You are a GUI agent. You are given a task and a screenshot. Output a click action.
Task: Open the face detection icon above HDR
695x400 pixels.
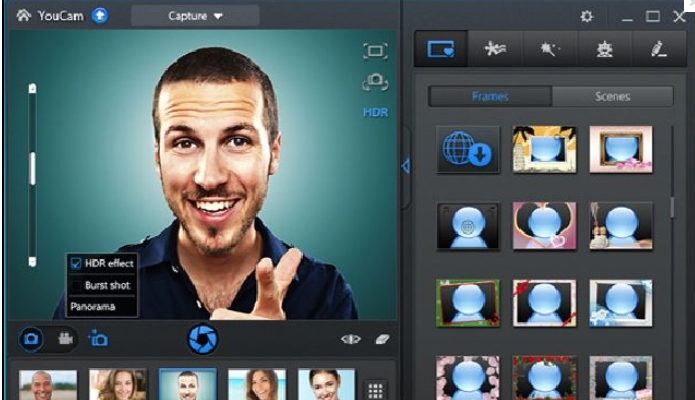click(375, 82)
